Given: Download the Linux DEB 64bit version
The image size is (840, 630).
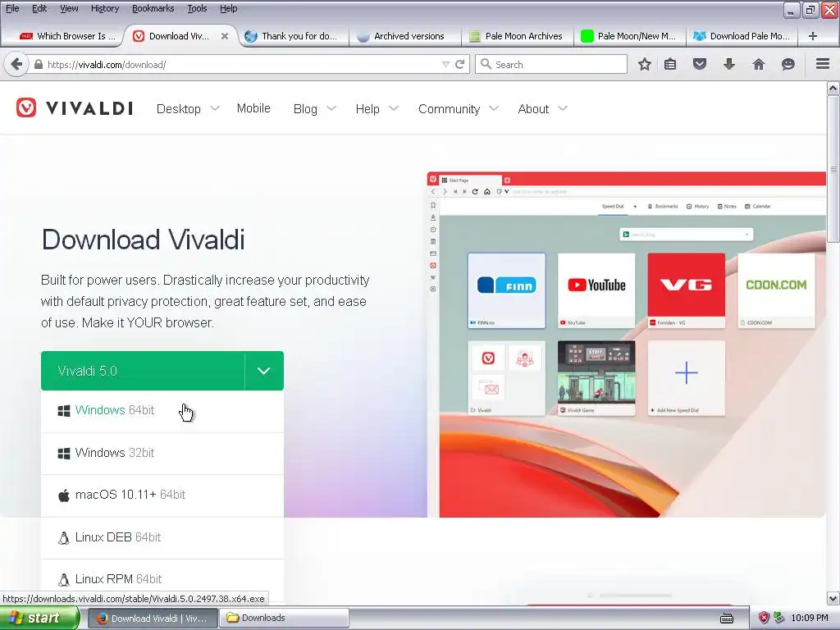Looking at the screenshot, I should (x=162, y=537).
